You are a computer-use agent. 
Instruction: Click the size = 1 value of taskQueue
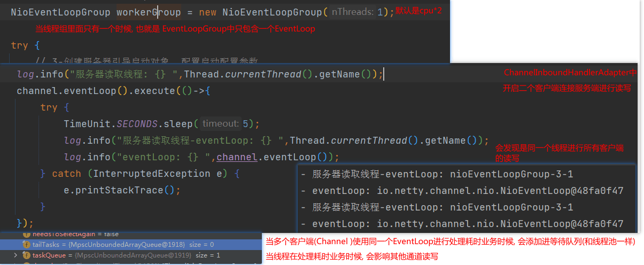pyautogui.click(x=208, y=255)
